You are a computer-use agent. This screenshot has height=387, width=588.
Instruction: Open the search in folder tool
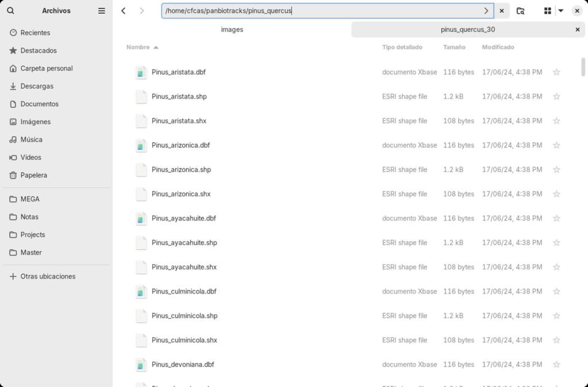[x=520, y=11]
